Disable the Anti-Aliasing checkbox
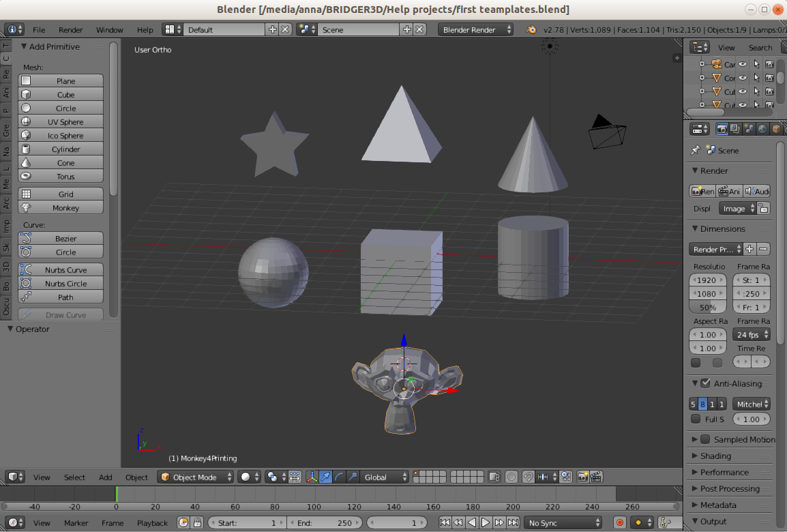Viewport: 787px width, 532px height. pos(705,383)
